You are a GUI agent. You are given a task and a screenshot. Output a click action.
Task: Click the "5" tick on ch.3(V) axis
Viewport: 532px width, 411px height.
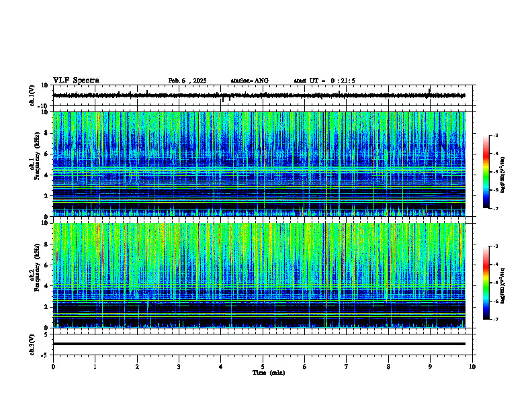tap(47, 334)
